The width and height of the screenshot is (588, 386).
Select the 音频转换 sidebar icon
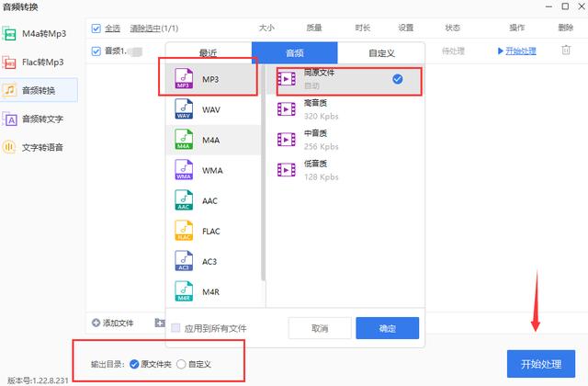(x=9, y=90)
